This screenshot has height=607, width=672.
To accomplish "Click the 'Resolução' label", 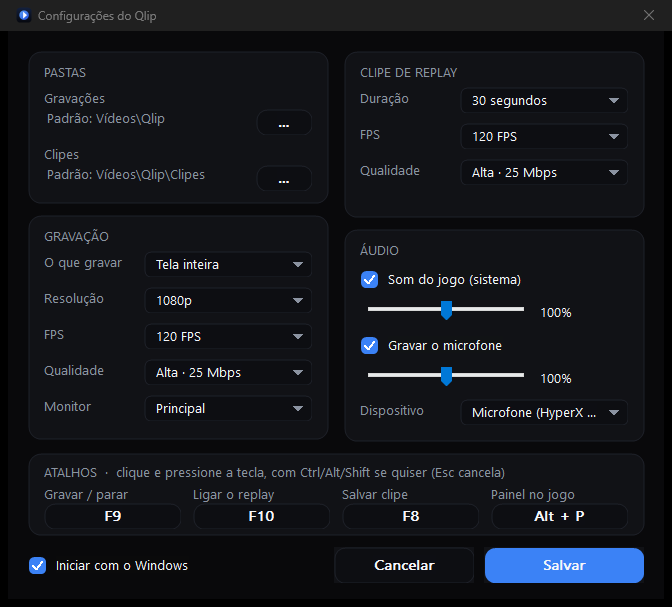I will coord(74,299).
